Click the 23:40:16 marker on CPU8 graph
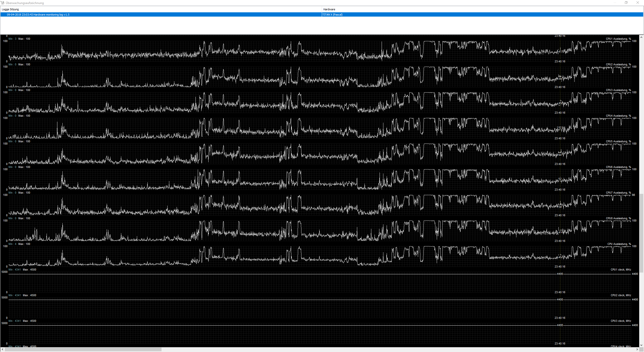This screenshot has width=644, height=352. pos(560,241)
